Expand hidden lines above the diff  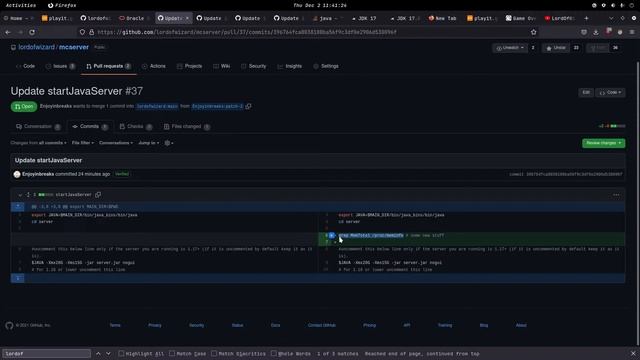coord(18,207)
